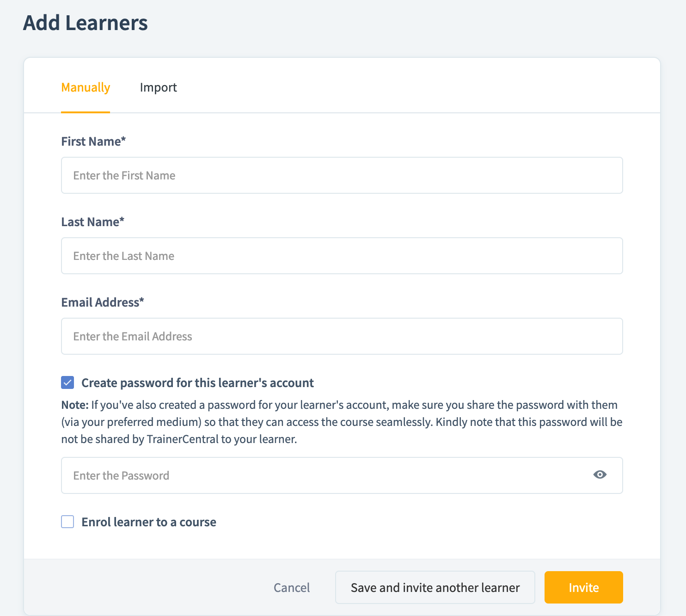The height and width of the screenshot is (616, 686).
Task: Click the Create password for this learner's account label
Action: click(197, 383)
